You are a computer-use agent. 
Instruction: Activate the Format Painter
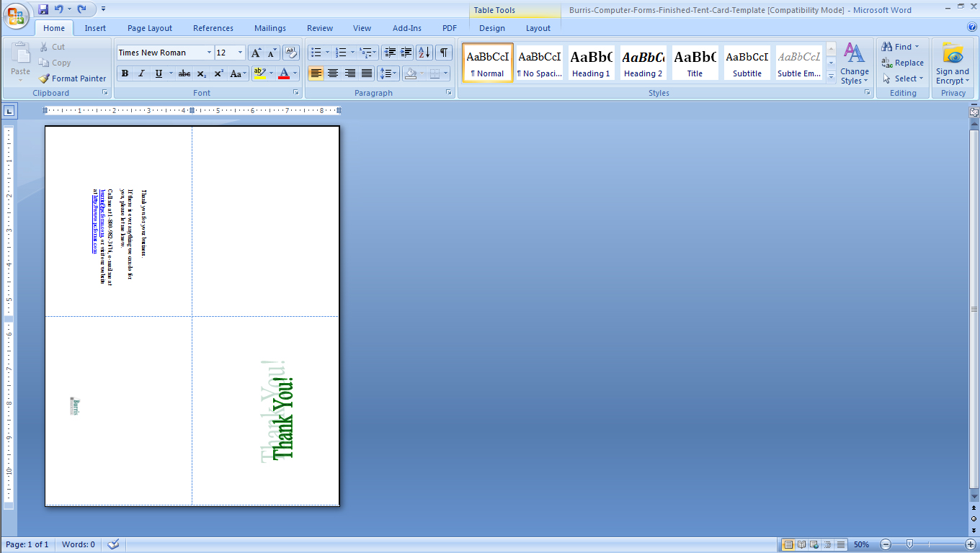(x=73, y=78)
